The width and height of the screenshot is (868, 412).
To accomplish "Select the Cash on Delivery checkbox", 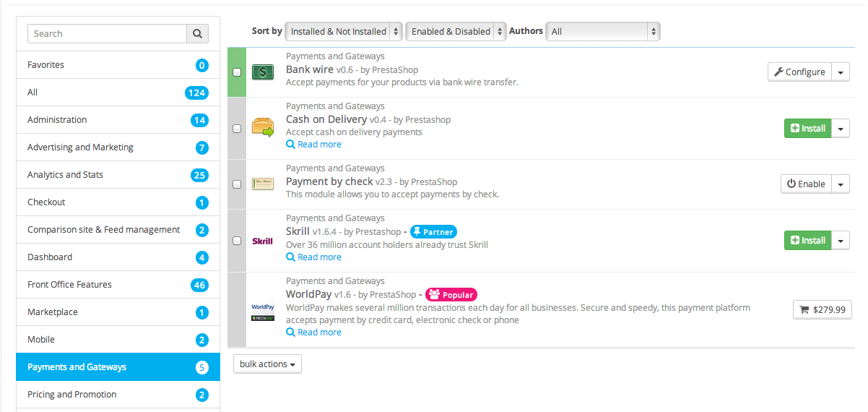I will (x=237, y=129).
